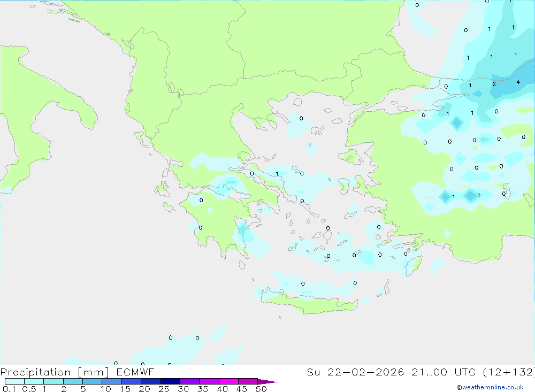Click the '4' precipitation value on map
Viewport: 535px width, 392px height.
coord(518,82)
